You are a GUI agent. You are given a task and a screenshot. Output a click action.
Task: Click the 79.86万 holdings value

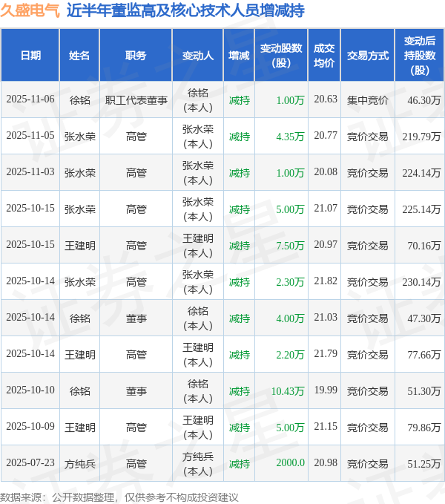point(423,428)
